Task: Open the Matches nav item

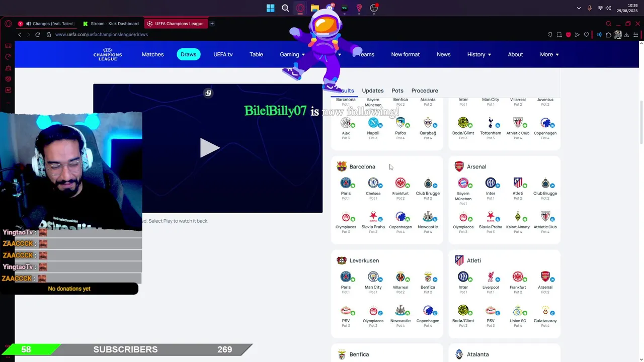Action: [x=152, y=54]
